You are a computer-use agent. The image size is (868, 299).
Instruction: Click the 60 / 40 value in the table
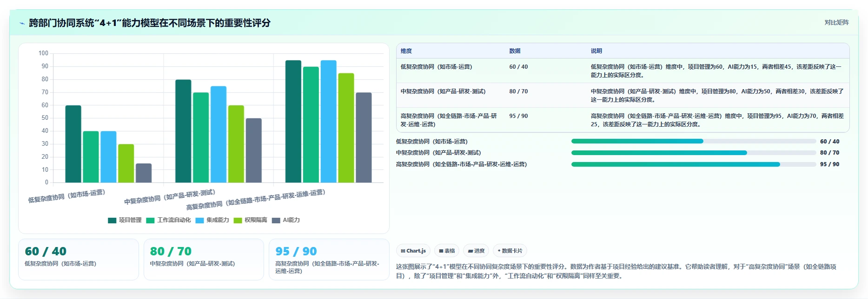(x=518, y=67)
